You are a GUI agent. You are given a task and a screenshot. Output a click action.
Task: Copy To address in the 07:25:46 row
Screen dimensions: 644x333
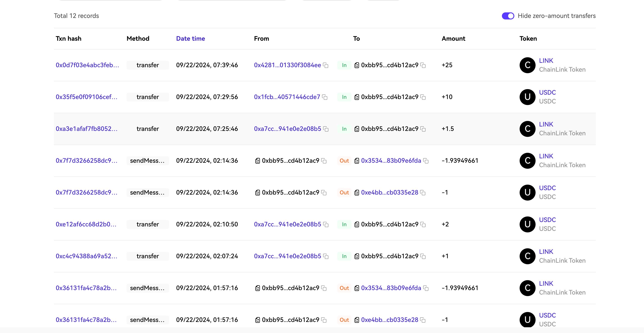tap(423, 129)
